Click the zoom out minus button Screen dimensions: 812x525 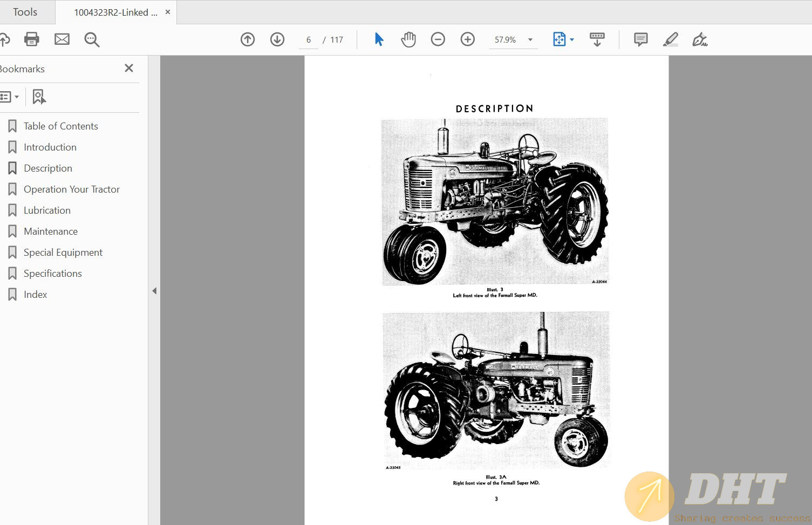click(438, 39)
